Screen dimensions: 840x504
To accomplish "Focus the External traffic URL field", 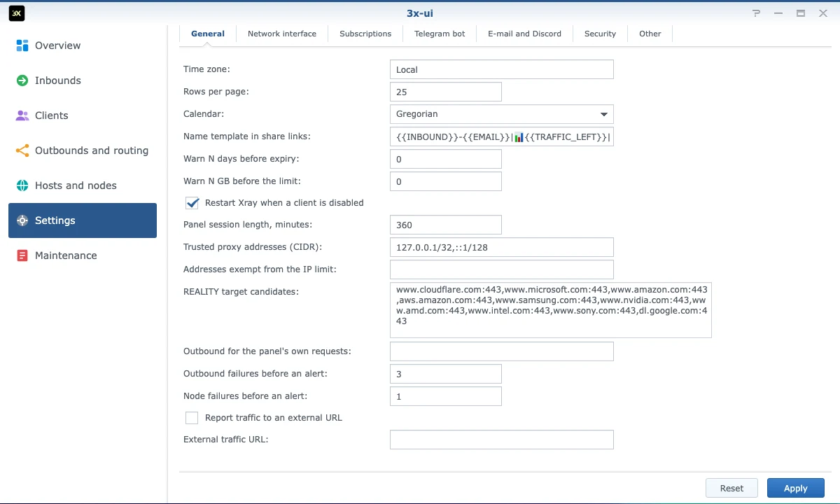I will [x=502, y=440].
